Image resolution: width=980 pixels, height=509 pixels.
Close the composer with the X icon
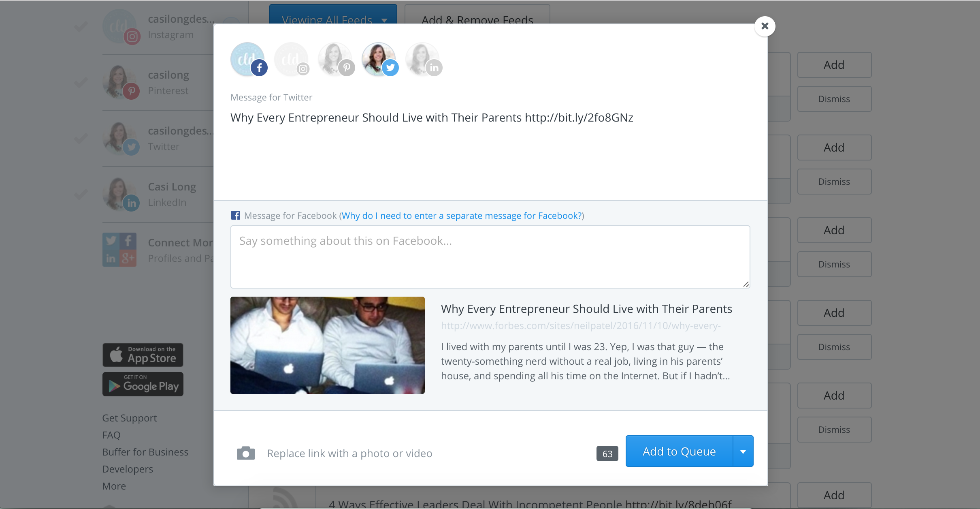(765, 26)
